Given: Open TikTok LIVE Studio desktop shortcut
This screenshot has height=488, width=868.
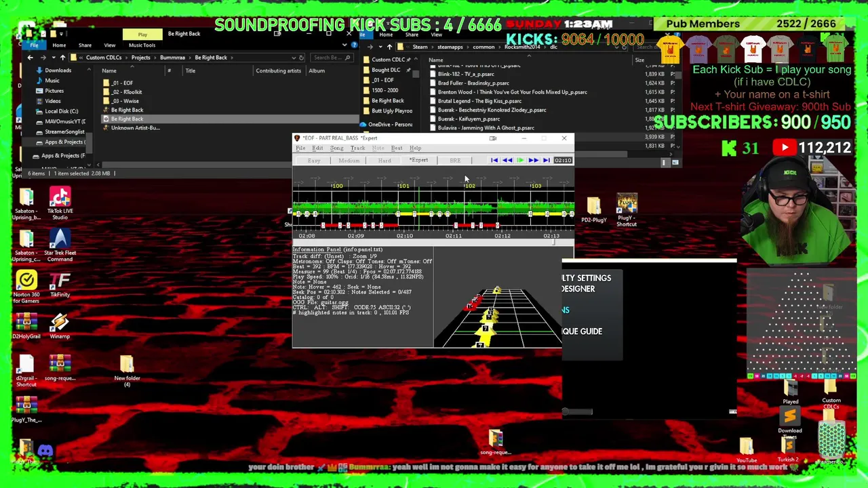Looking at the screenshot, I should coord(60,204).
